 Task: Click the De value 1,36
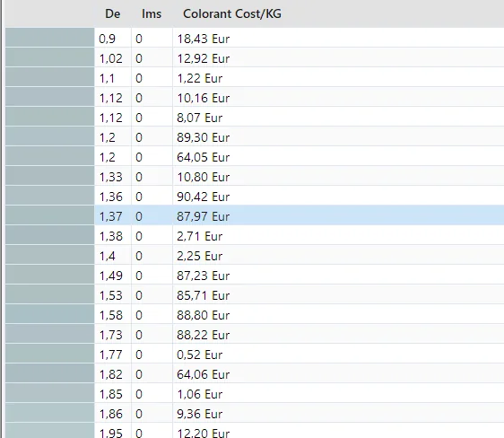point(111,197)
